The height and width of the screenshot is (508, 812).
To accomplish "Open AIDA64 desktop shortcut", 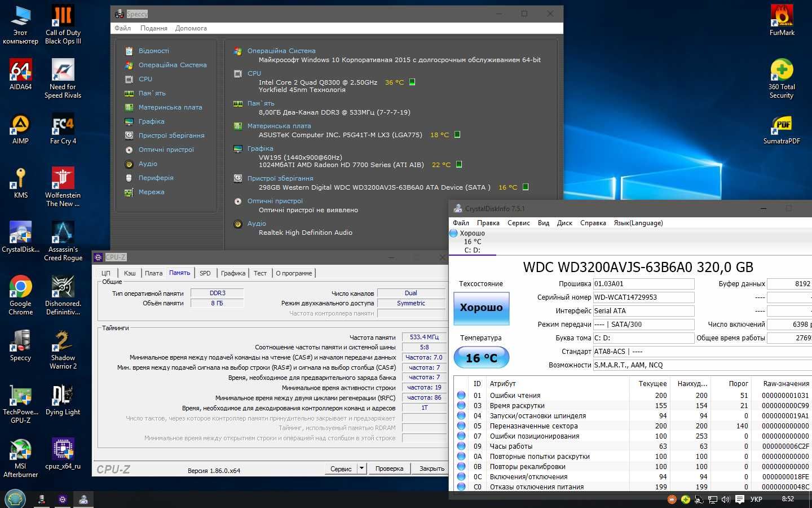I will [20, 75].
